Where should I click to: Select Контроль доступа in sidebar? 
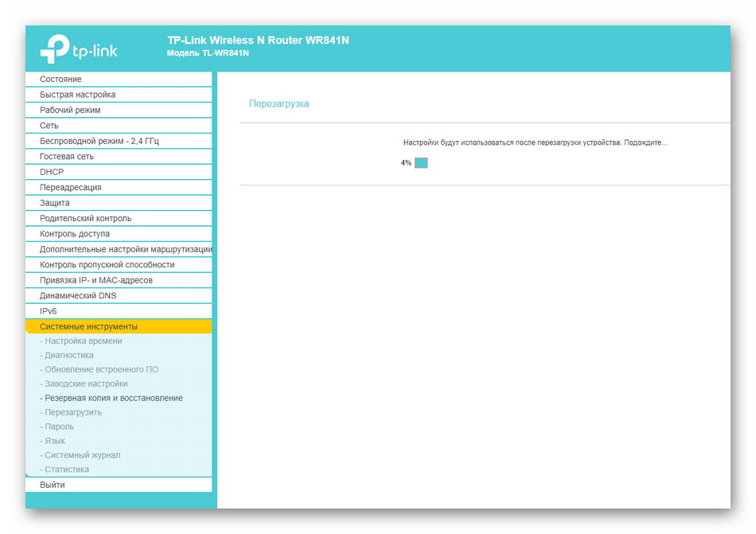[x=75, y=234]
